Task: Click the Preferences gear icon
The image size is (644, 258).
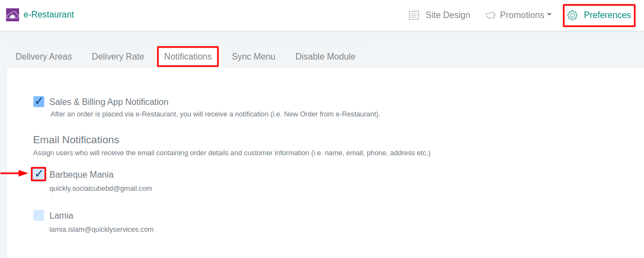Action: [572, 15]
